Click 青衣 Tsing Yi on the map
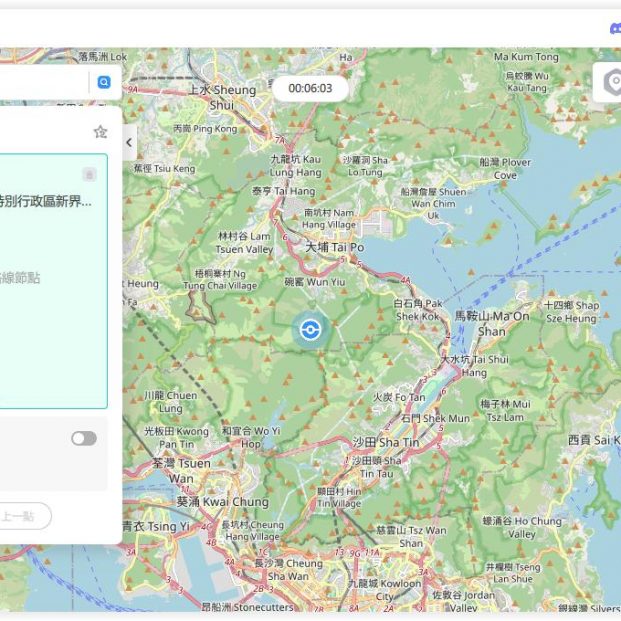Viewport: 621px width, 621px height. [155, 526]
